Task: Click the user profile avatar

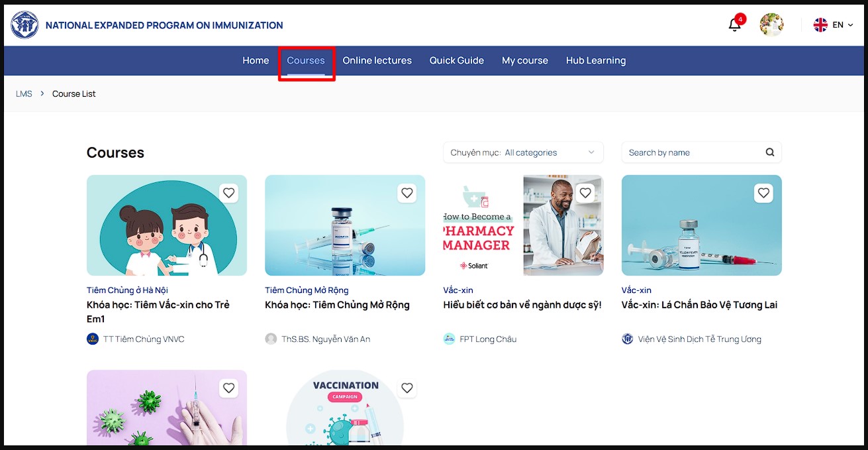Action: [x=771, y=25]
